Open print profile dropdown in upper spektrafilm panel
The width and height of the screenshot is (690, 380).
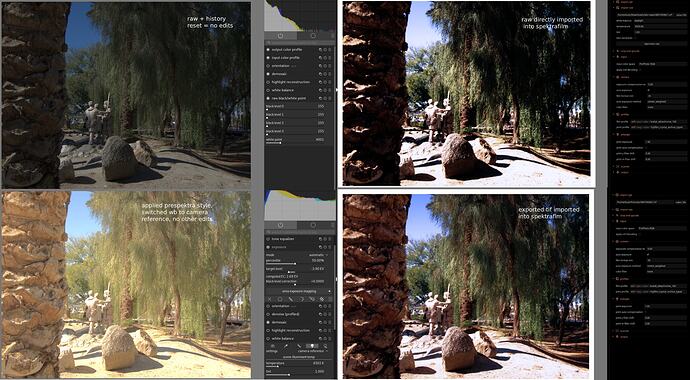click(x=659, y=127)
